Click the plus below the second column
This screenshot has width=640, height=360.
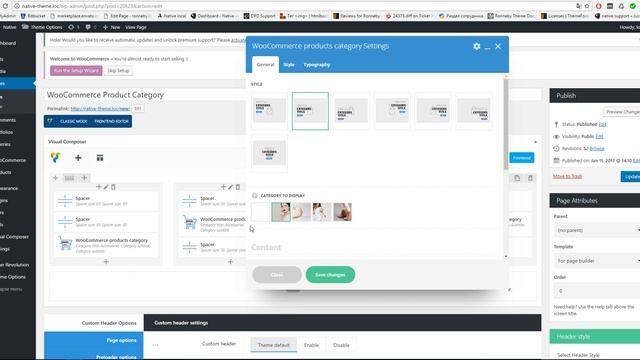pos(230,262)
